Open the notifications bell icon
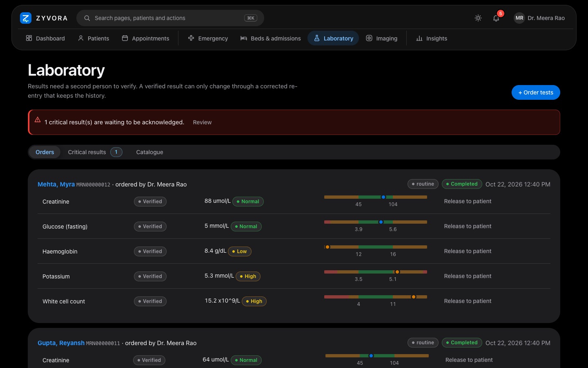The image size is (588, 368). point(496,18)
